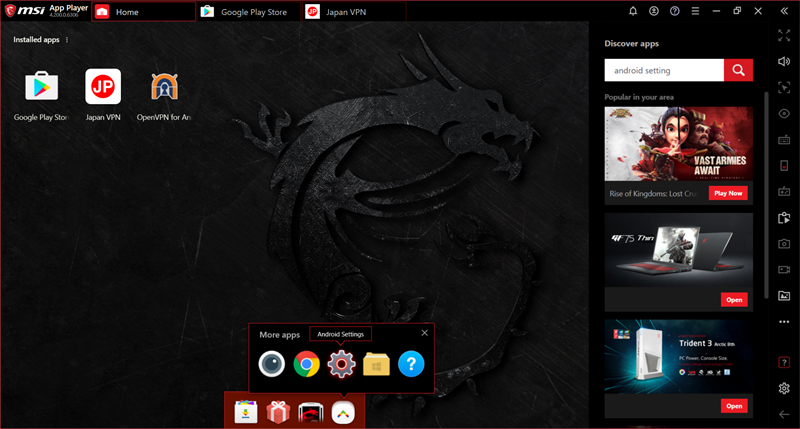Viewport: 800px width, 429px height.
Task: Open the notifications bell
Action: click(633, 11)
